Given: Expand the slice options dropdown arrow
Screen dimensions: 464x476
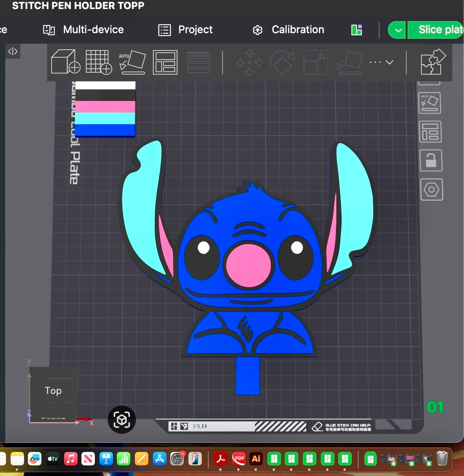Looking at the screenshot, I should click(397, 30).
